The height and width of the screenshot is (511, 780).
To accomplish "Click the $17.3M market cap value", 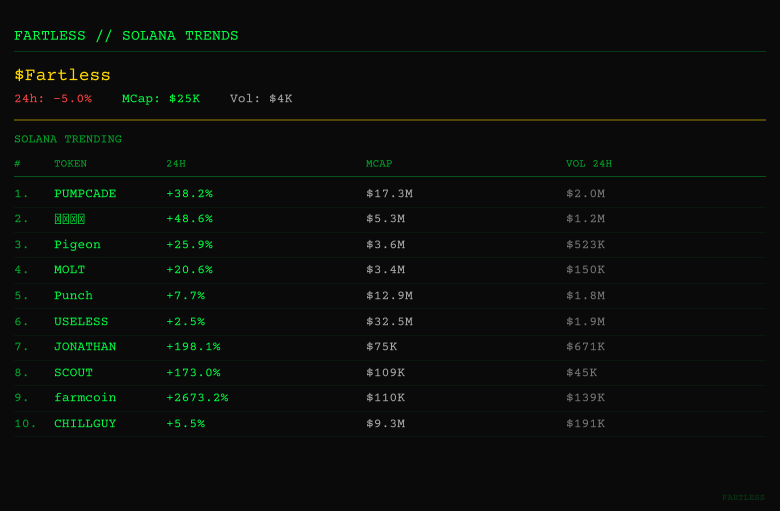I will pyautogui.click(x=390, y=194).
